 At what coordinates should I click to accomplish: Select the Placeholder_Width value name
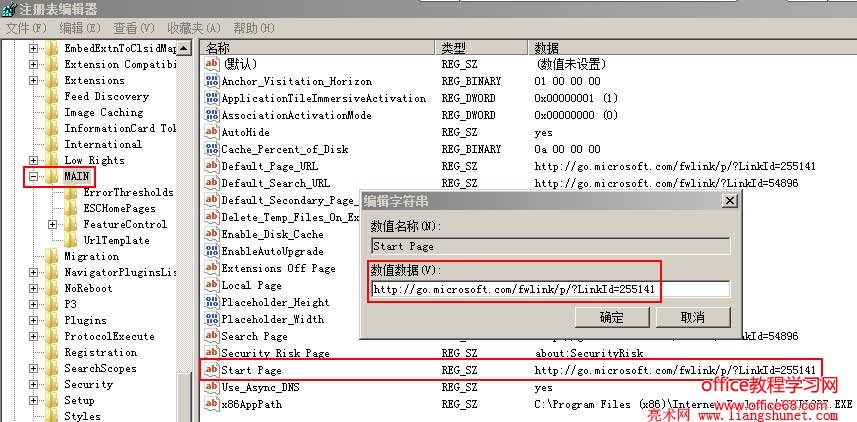[272, 319]
